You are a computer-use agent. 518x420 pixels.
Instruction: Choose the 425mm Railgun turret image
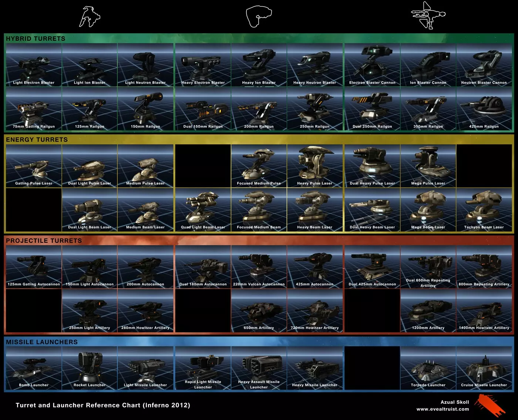click(484, 109)
